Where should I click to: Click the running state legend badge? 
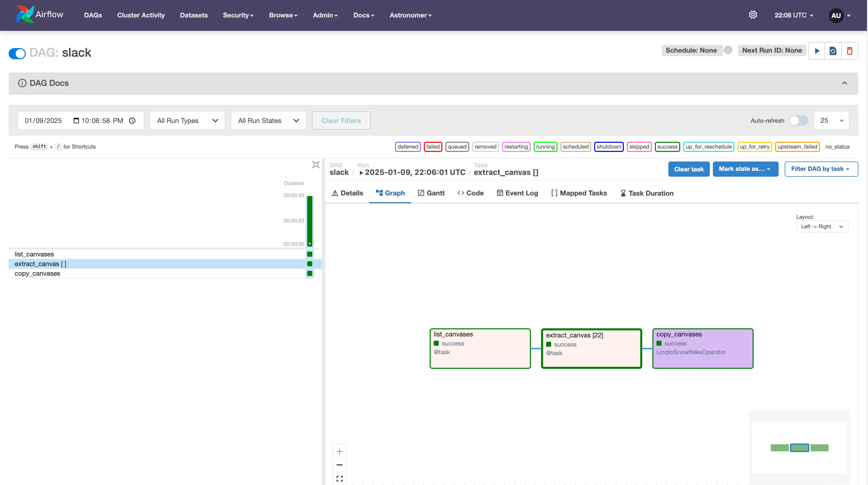pyautogui.click(x=545, y=147)
